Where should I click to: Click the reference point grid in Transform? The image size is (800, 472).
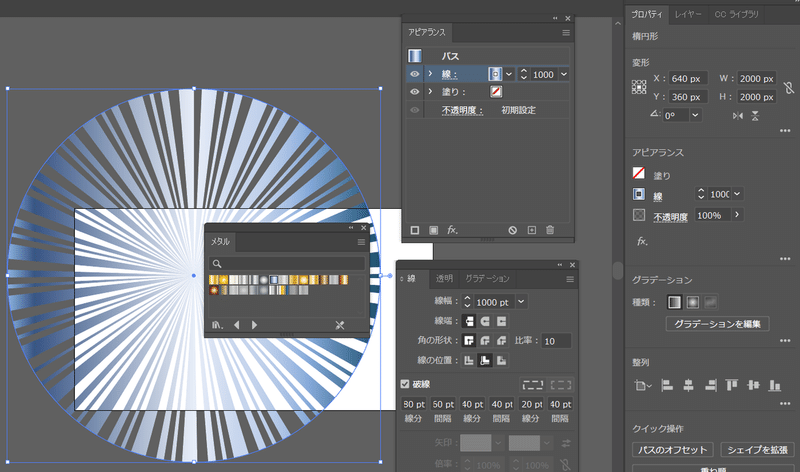pyautogui.click(x=639, y=87)
